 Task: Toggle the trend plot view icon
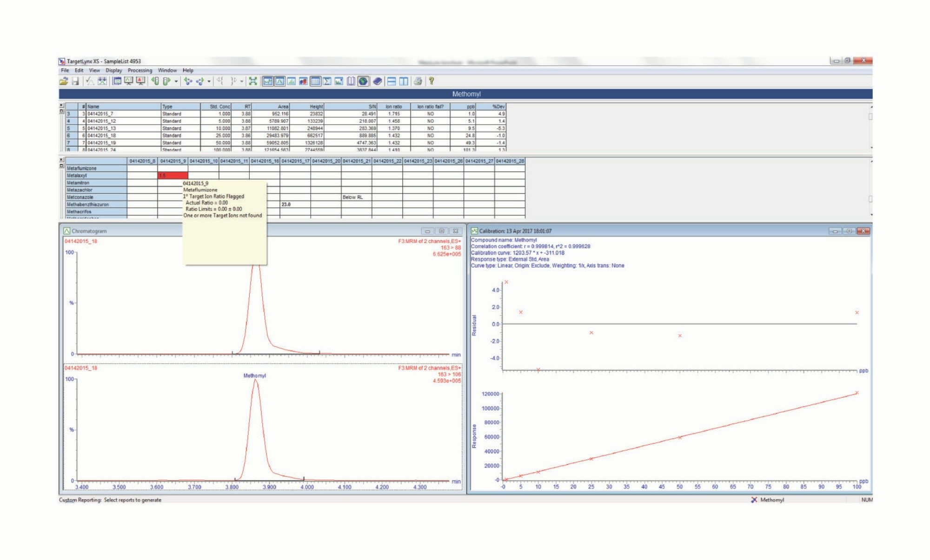coord(339,81)
